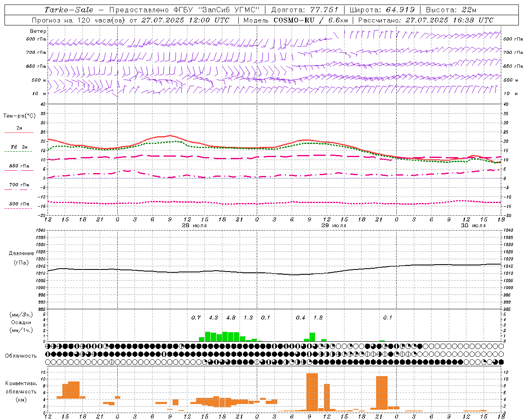Click the '(мм/1ч.)' hourly precipitation unit label
This screenshot has height=420, width=525.
point(21,330)
